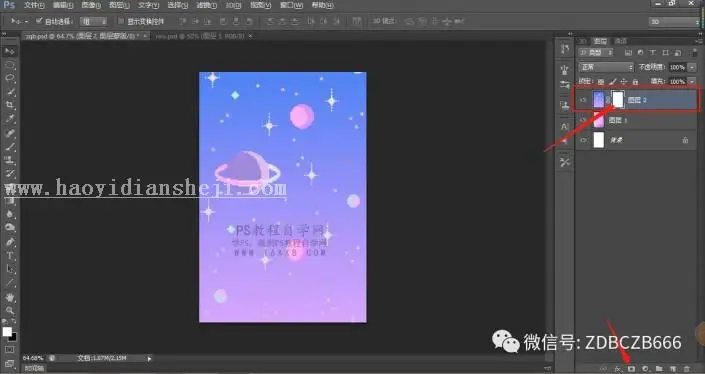Hide layer 图层 1 visibility eye
Viewport: 705px width, 374px height.
point(584,120)
